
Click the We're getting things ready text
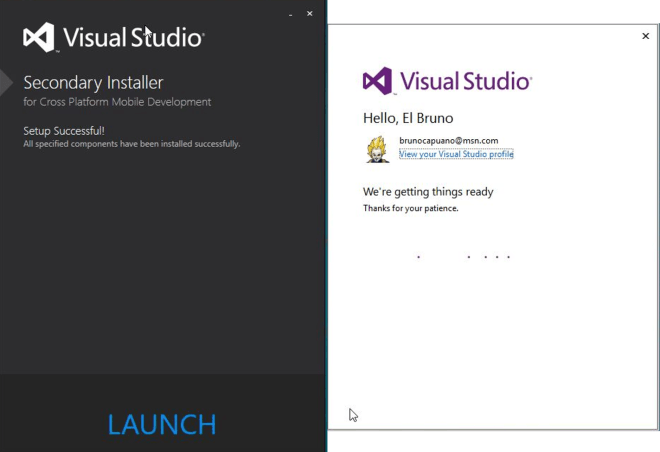[x=428, y=192]
